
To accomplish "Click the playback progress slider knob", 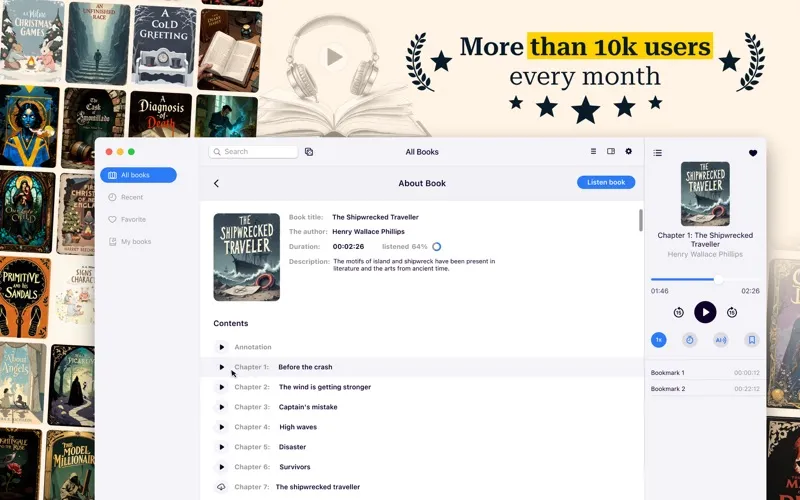I will (718, 279).
